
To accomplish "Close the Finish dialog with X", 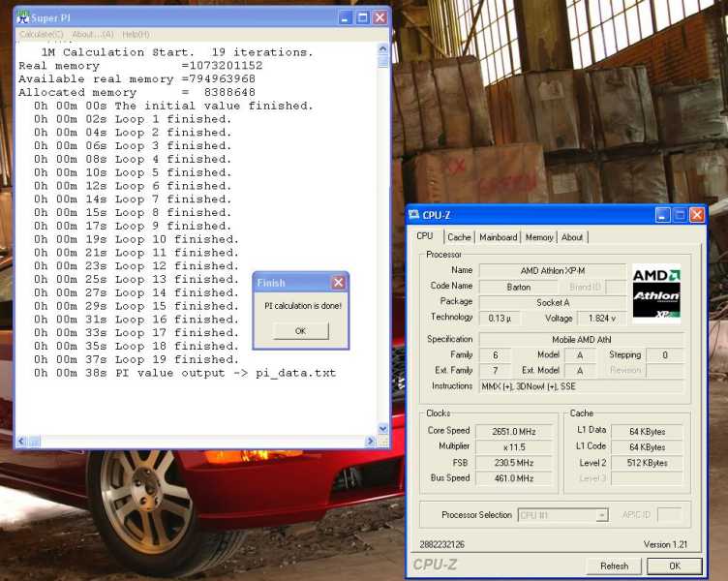I will (x=339, y=283).
